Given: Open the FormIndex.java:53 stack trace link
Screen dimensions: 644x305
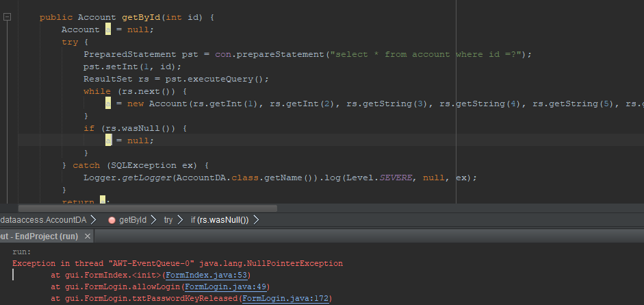Looking at the screenshot, I should (202, 275).
